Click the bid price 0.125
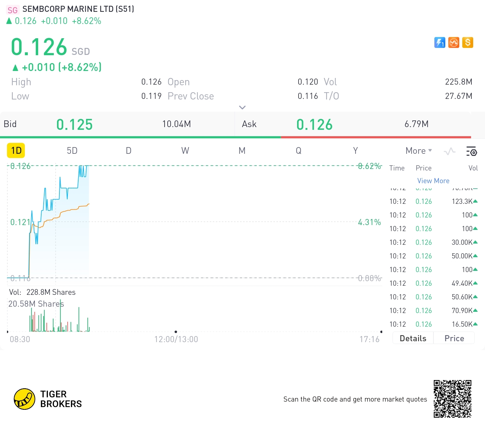The width and height of the screenshot is (485, 448). 75,125
